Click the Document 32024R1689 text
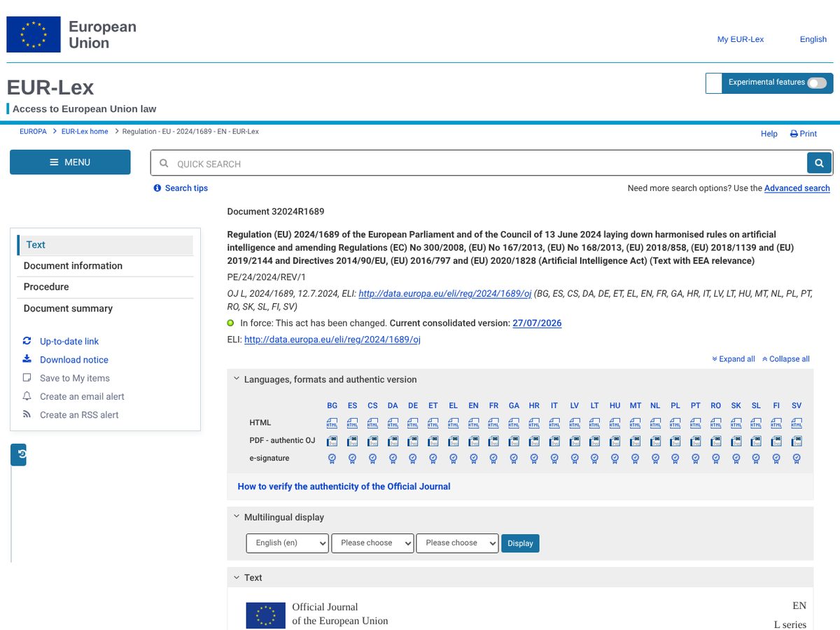Image resolution: width=840 pixels, height=630 pixels. 276,211
